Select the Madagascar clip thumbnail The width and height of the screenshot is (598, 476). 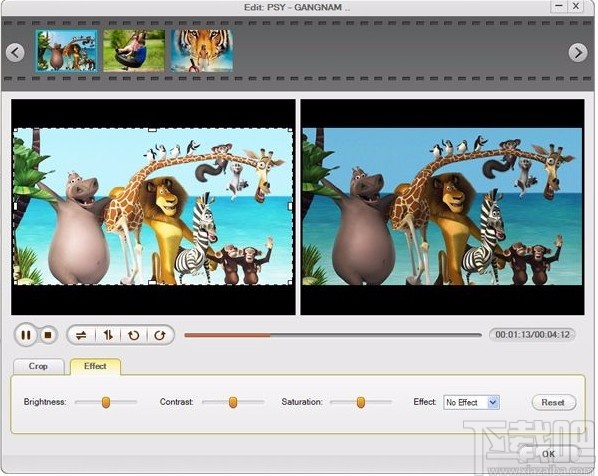[66, 51]
